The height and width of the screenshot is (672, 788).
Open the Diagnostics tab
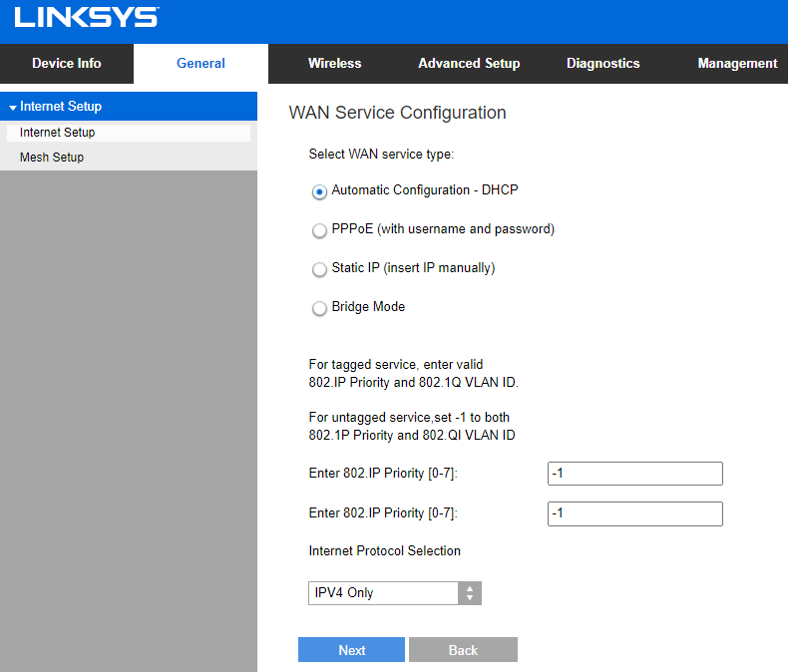coord(603,63)
